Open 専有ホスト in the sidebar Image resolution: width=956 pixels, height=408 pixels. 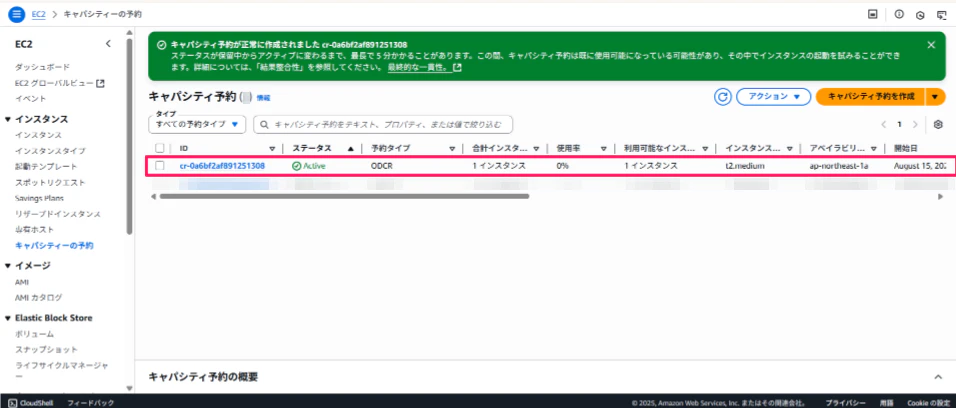point(35,230)
